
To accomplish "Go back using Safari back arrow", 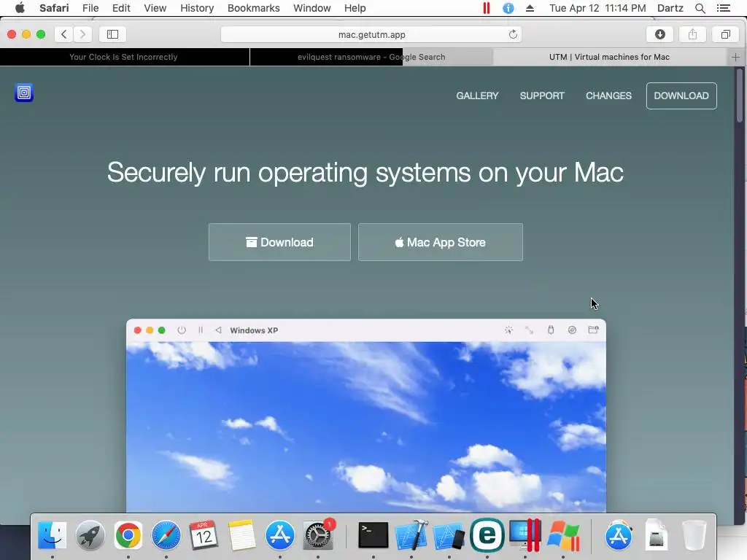I will (64, 34).
